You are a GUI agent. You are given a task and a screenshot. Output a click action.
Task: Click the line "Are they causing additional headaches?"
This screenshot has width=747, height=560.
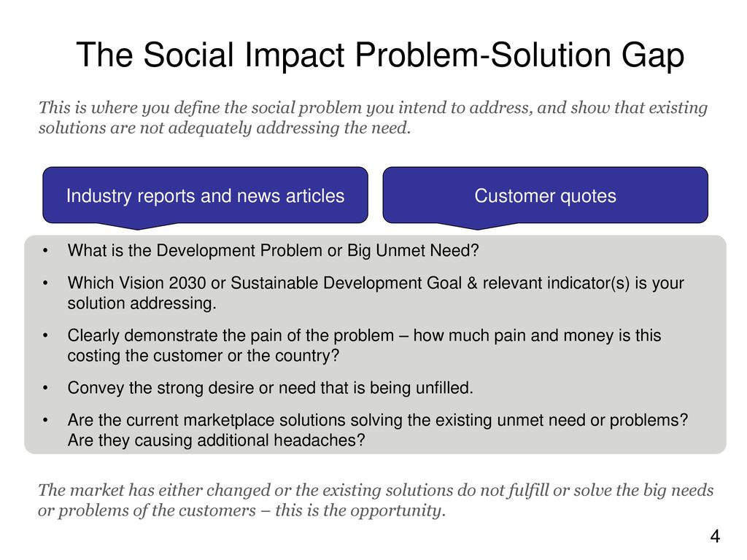point(216,440)
